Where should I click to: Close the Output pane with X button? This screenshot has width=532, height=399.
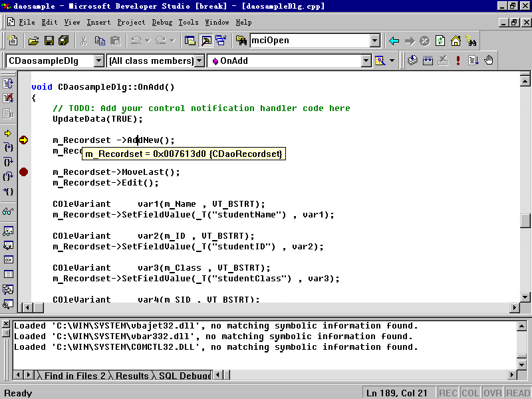pos(6,324)
